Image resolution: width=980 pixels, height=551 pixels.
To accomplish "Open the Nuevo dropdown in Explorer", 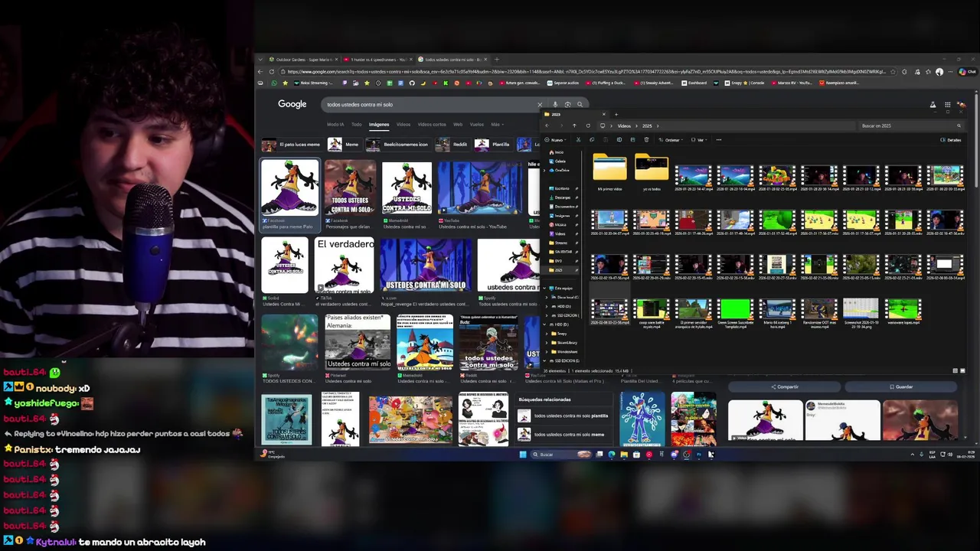I will pos(555,140).
